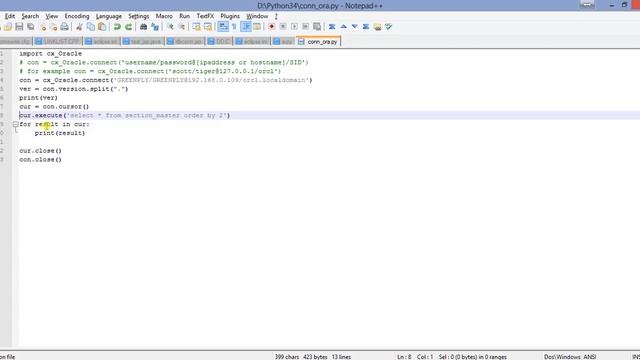Screen dimensions: 640x360
Task: Click the 'import cx_Oracle' line
Action: (x=50, y=53)
